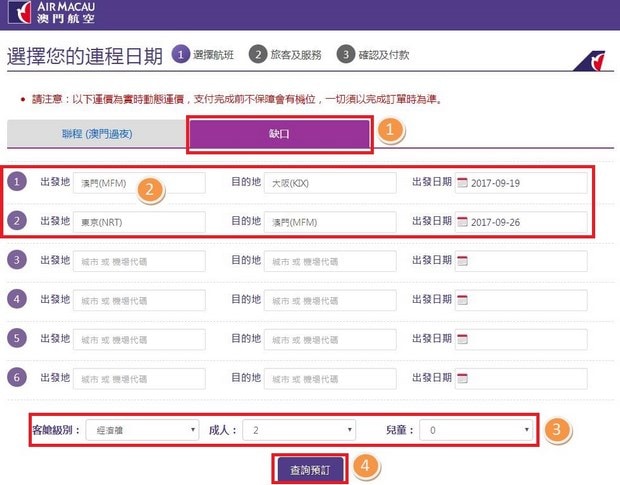The width and height of the screenshot is (620, 485).
Task: Click the red 請注意 notice text
Action: coord(236,99)
